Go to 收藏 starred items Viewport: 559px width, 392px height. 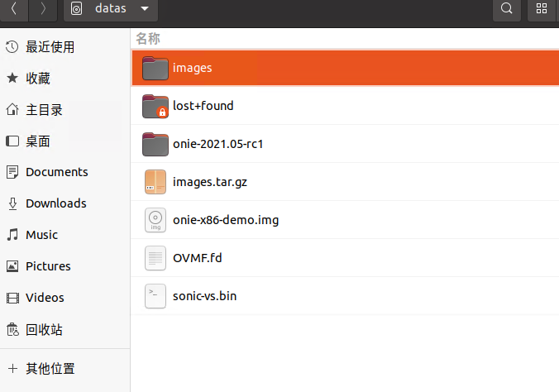(x=38, y=79)
